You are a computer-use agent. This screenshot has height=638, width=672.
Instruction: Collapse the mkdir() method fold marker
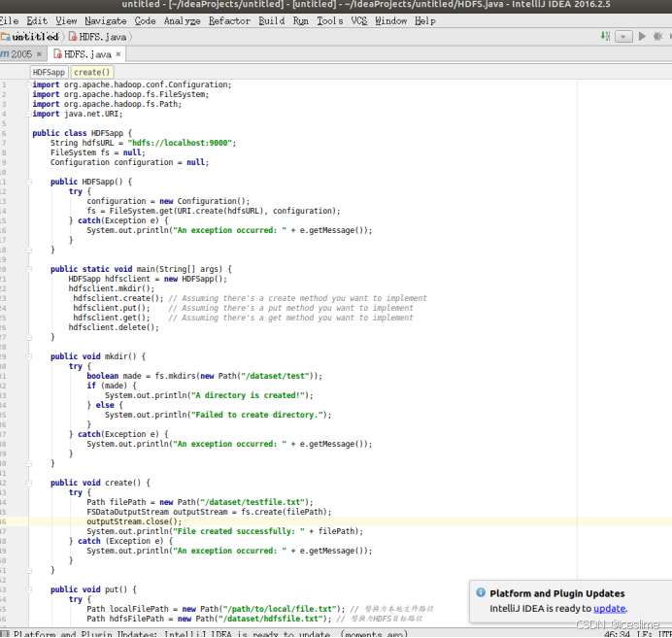29,356
